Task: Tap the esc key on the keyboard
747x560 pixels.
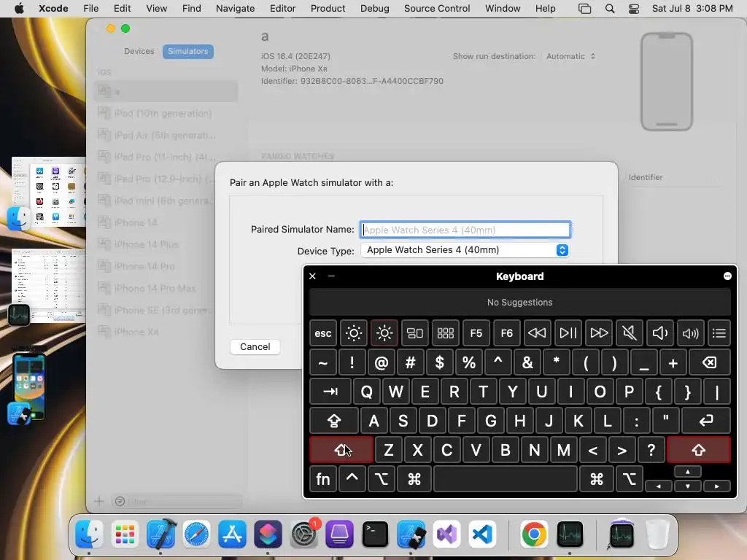Action: click(x=322, y=332)
